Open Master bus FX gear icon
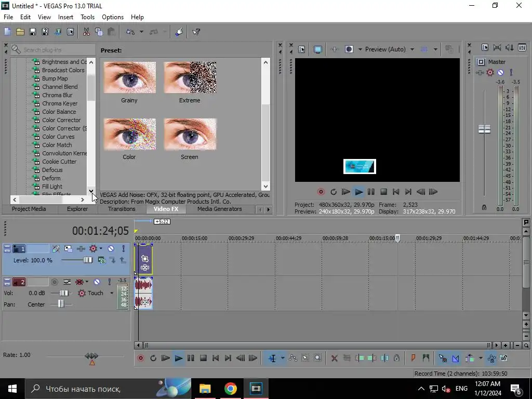 pos(490,72)
